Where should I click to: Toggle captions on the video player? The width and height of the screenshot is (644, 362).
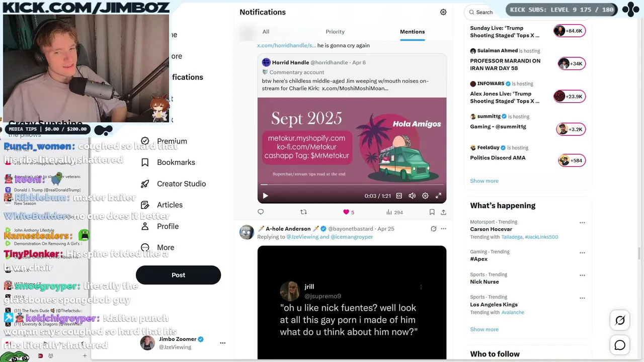pyautogui.click(x=399, y=196)
